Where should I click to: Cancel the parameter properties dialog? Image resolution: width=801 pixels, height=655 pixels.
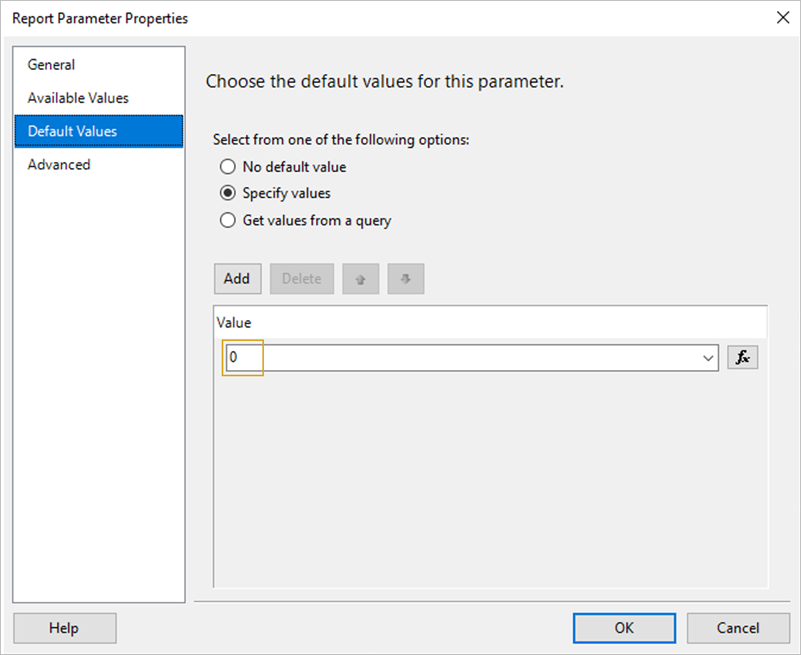[738, 628]
